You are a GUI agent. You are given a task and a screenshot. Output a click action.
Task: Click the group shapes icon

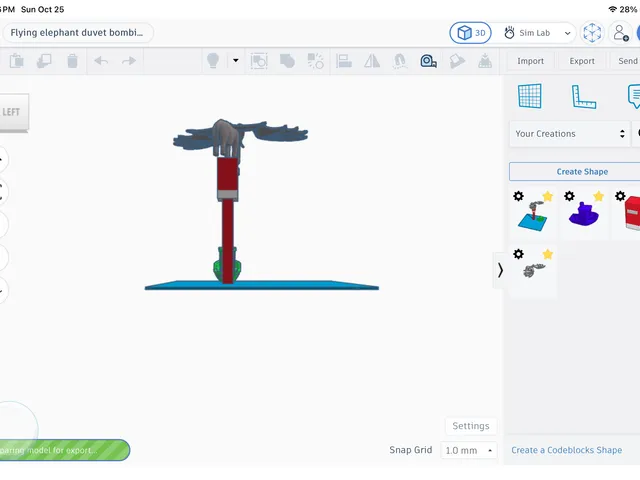point(259,61)
